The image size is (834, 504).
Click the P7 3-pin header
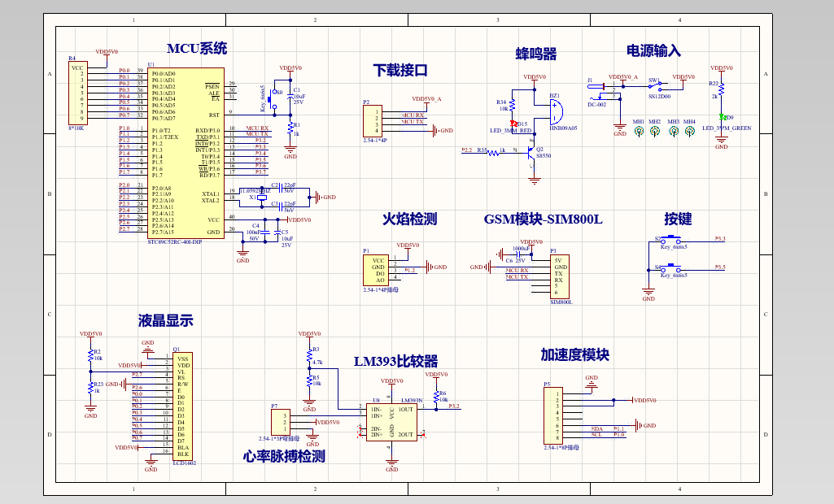280,423
